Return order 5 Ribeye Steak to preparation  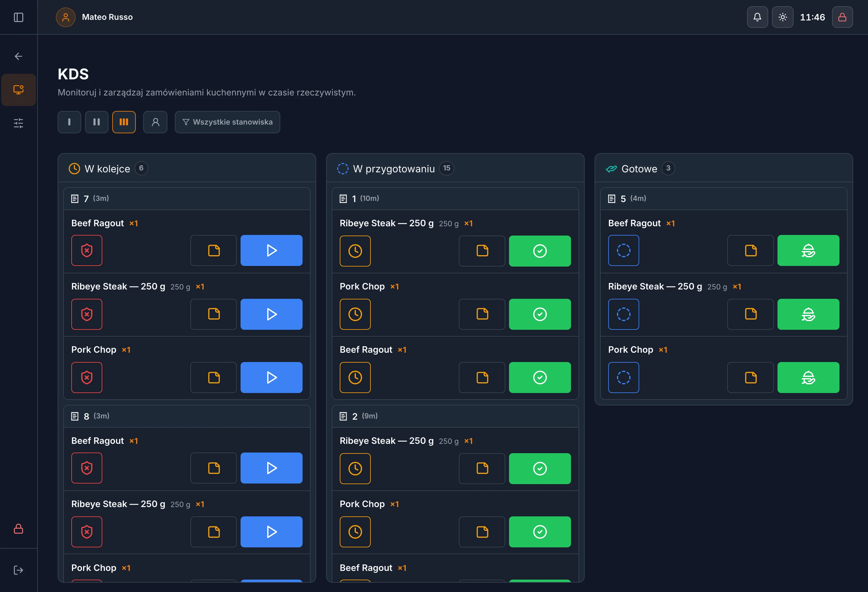pos(623,314)
